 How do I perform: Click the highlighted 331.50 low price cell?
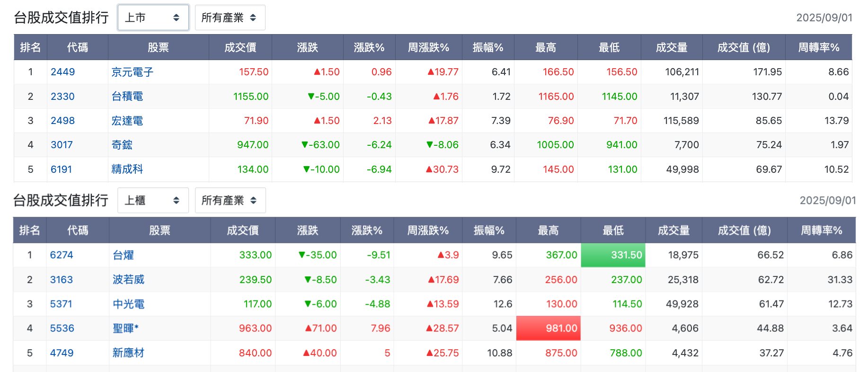pos(613,255)
